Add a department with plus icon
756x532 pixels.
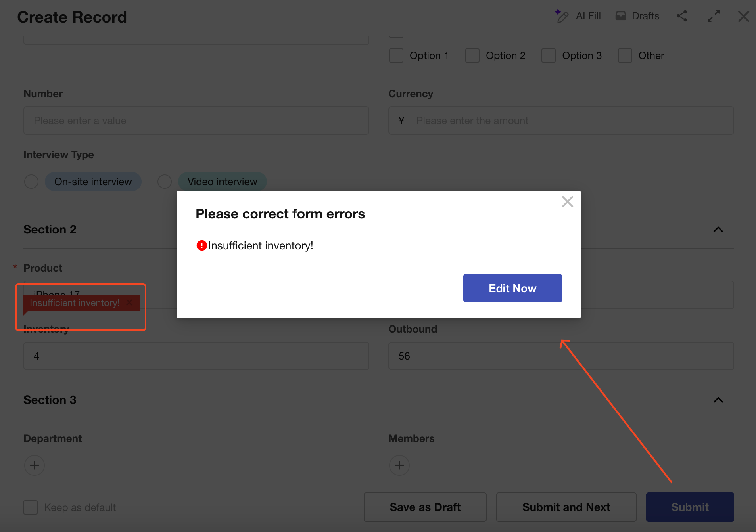(x=35, y=465)
